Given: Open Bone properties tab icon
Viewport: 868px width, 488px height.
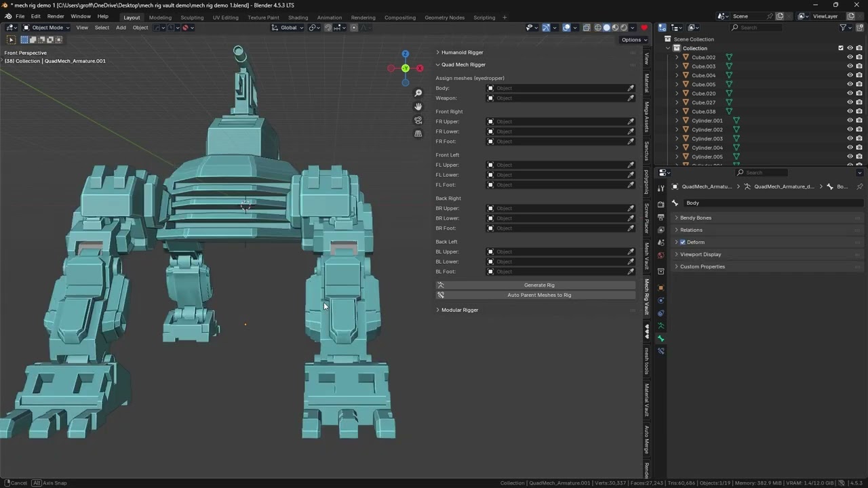Looking at the screenshot, I should [661, 338].
